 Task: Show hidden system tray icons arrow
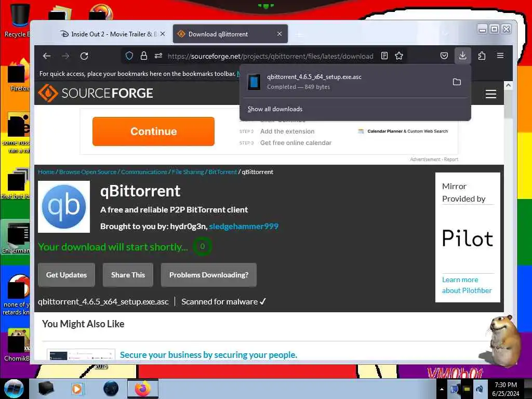click(x=442, y=389)
